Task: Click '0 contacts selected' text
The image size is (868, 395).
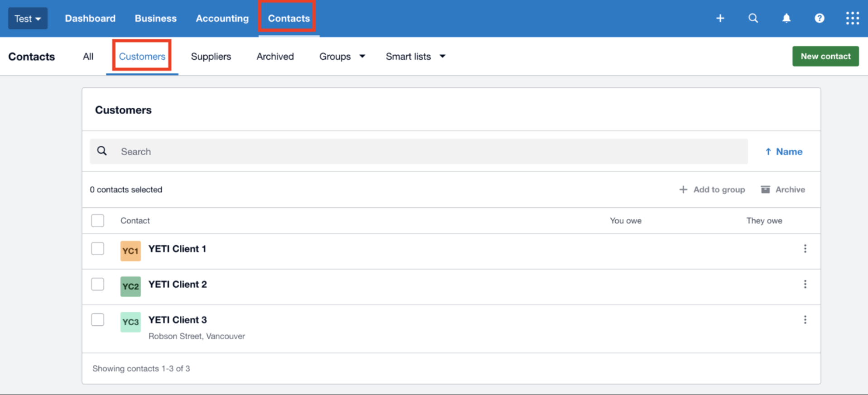Action: [x=126, y=190]
